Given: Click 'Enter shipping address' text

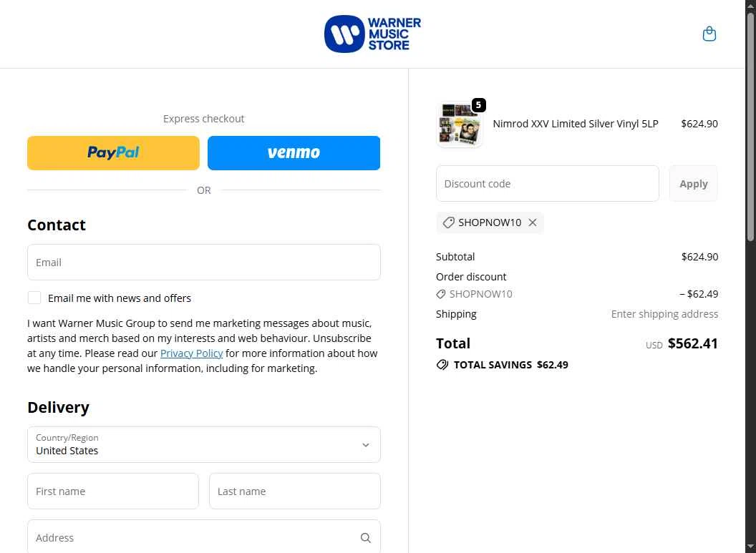Looking at the screenshot, I should [664, 314].
